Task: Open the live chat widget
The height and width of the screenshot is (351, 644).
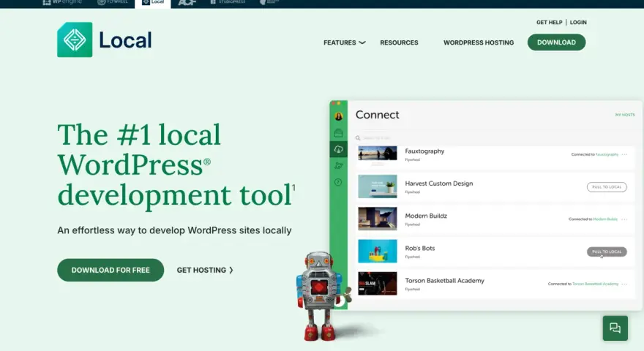Action: coord(615,328)
